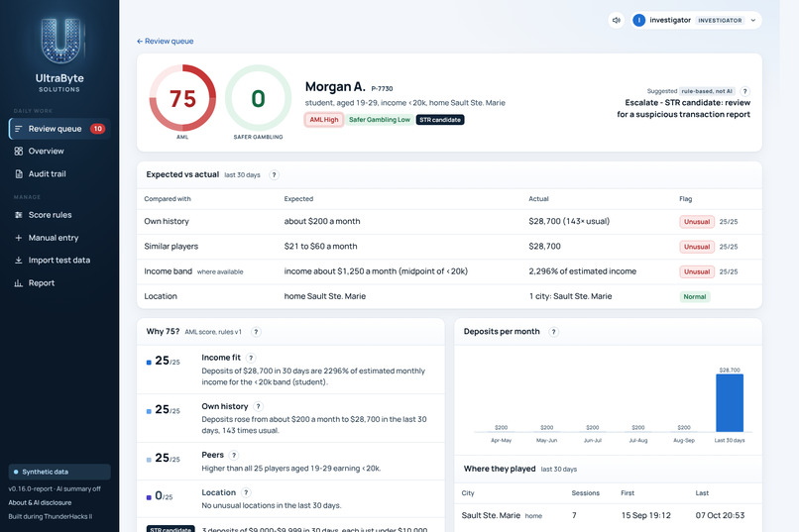The image size is (799, 532).
Task: Click the Audit trail document icon
Action: point(19,174)
